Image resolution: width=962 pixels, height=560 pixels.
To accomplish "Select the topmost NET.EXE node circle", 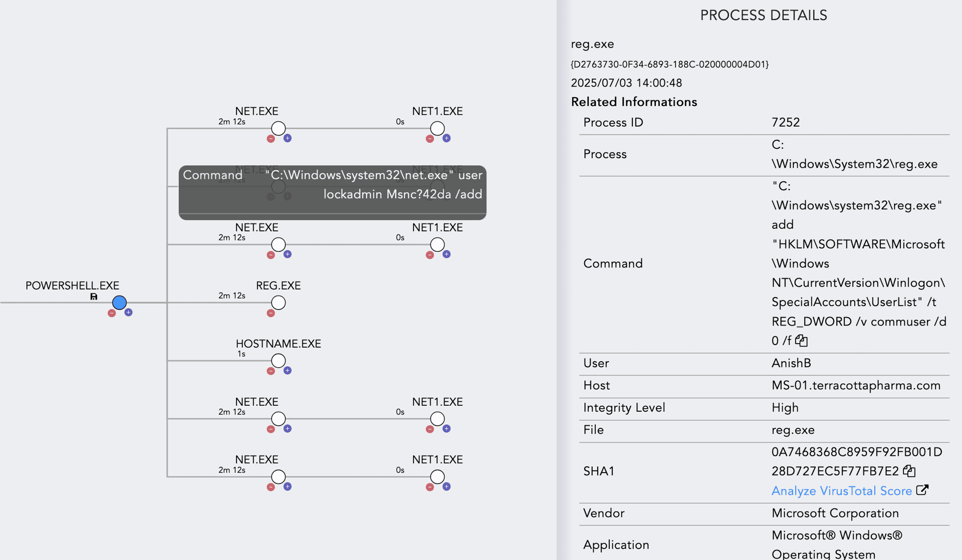I will click(278, 128).
